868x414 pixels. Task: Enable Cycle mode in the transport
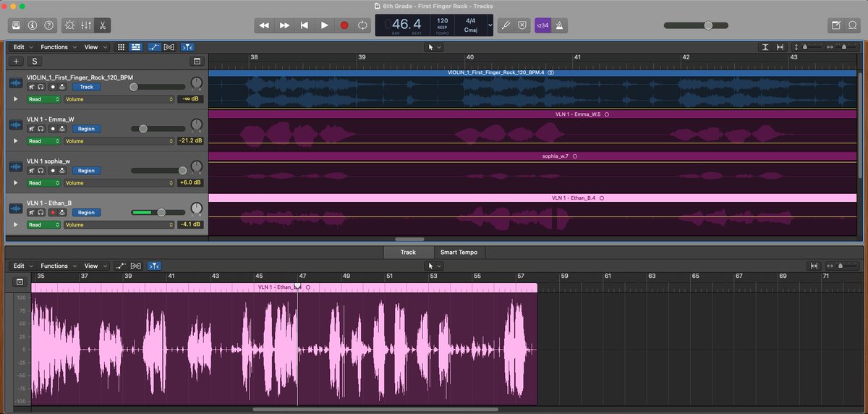363,25
